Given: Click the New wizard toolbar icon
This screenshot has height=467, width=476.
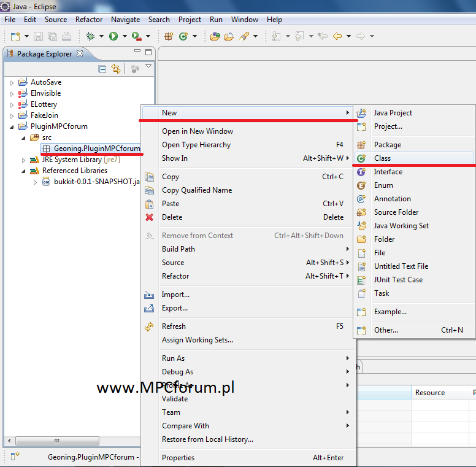Looking at the screenshot, I should [x=15, y=36].
